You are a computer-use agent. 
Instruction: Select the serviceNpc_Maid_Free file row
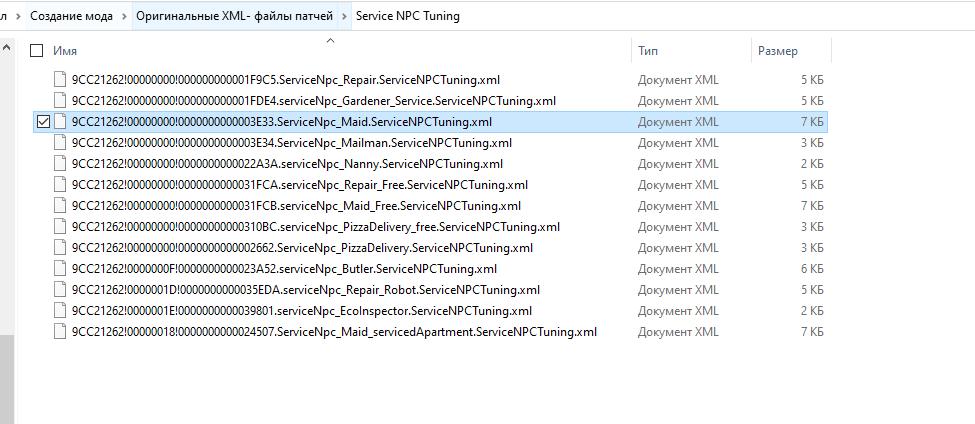pos(299,206)
